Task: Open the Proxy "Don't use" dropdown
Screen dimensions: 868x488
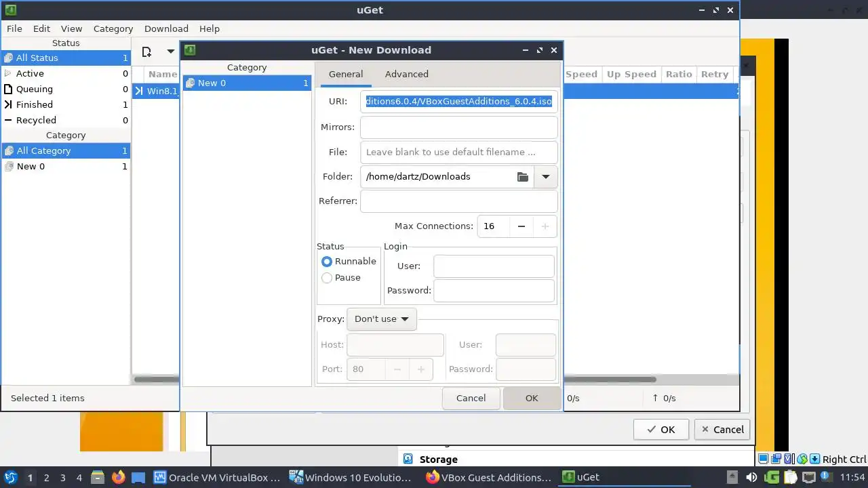Action: click(x=382, y=319)
